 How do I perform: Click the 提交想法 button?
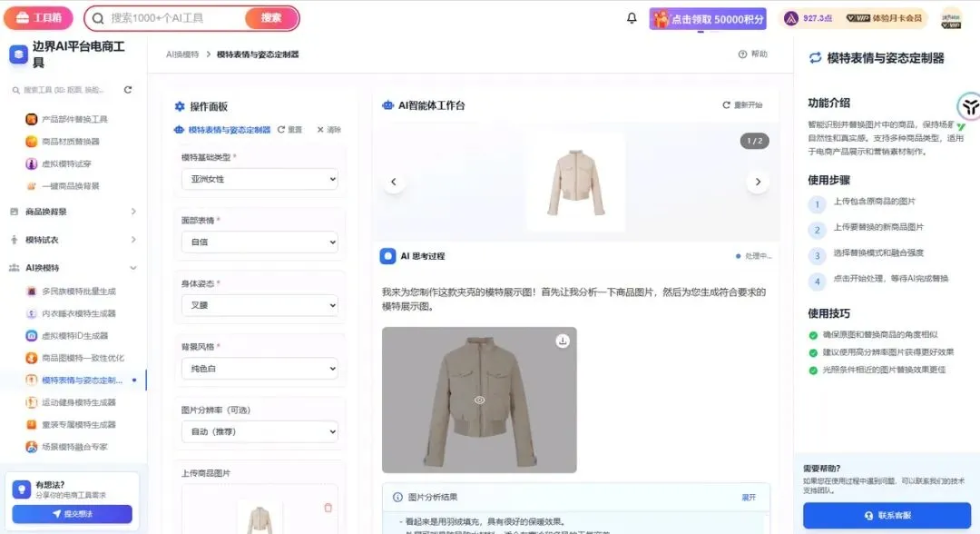coord(72,514)
